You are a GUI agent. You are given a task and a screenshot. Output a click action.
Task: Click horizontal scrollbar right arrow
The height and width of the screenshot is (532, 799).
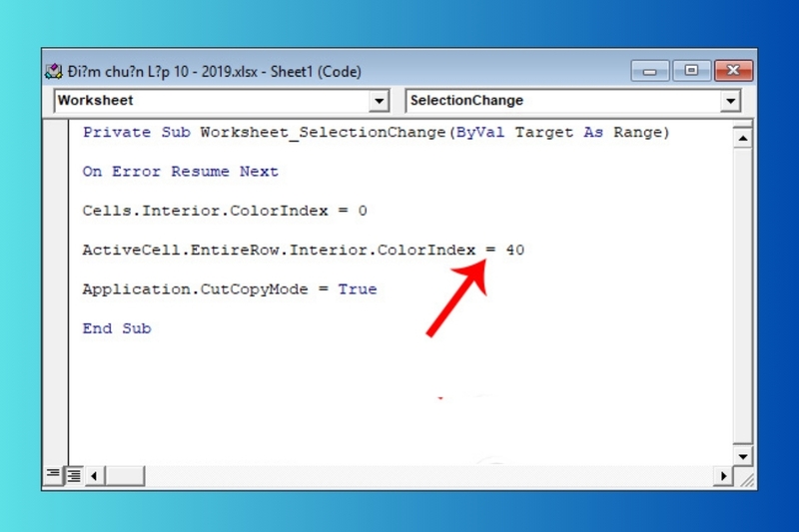pos(723,476)
